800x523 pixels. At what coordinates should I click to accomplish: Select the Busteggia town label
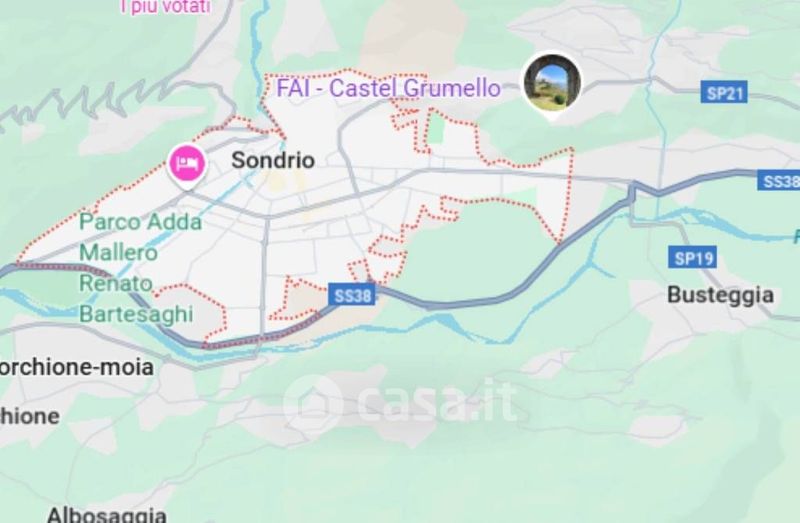(x=720, y=295)
